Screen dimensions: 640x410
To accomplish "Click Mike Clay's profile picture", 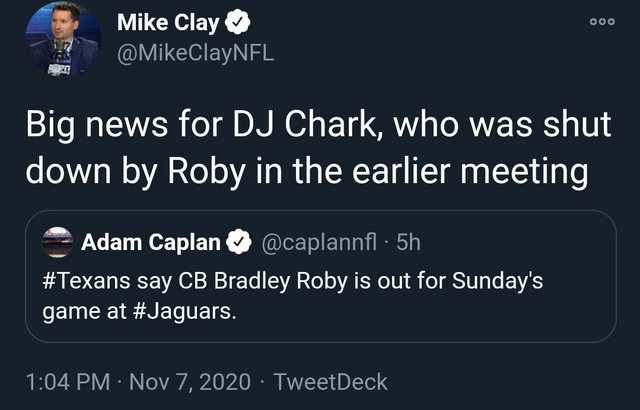I will [62, 41].
